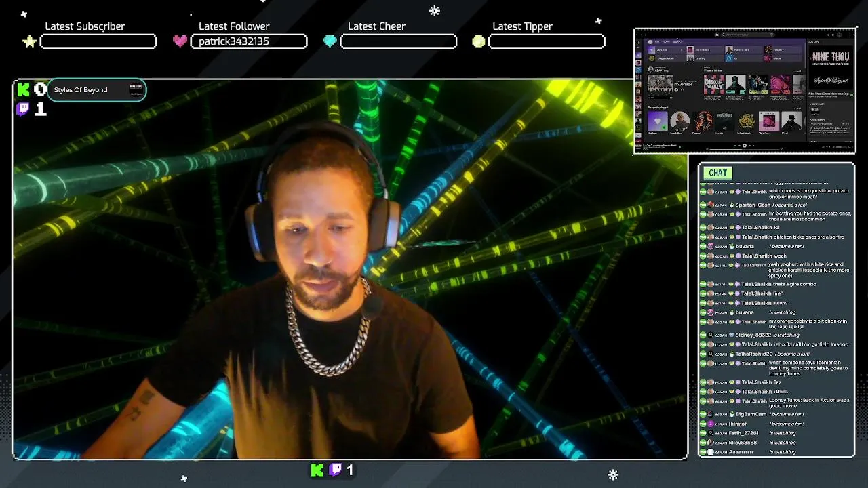Click the webcam video feed
Image resolution: width=868 pixels, height=488 pixels.
tap(350, 270)
